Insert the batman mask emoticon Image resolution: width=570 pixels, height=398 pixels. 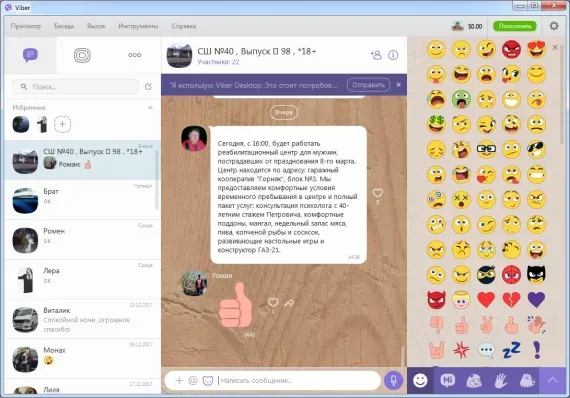coord(536,274)
